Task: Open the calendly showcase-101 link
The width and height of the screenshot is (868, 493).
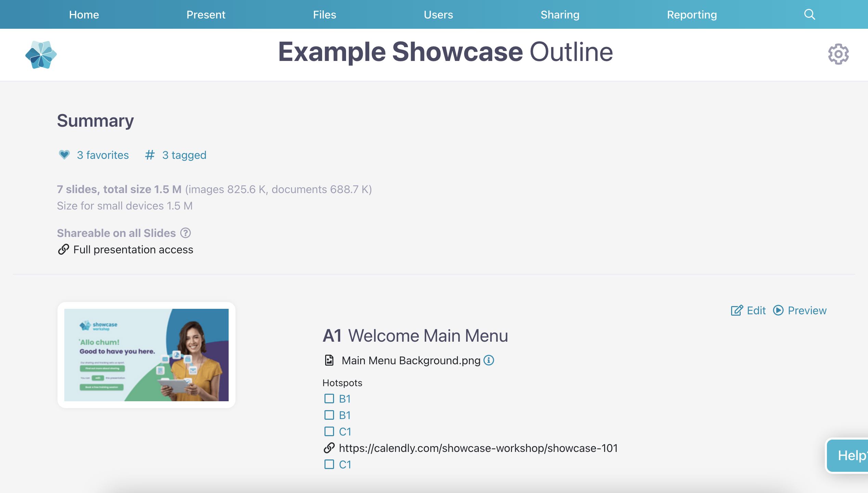Action: coord(478,448)
